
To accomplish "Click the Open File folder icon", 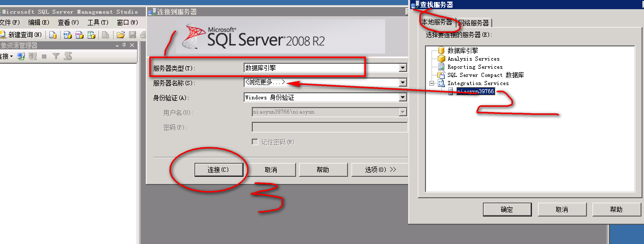I will [121, 35].
